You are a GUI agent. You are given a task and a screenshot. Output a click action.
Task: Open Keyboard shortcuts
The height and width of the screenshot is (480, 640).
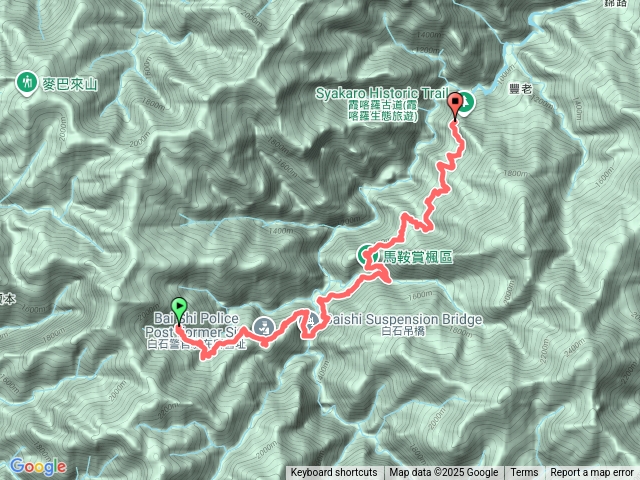[334, 473]
